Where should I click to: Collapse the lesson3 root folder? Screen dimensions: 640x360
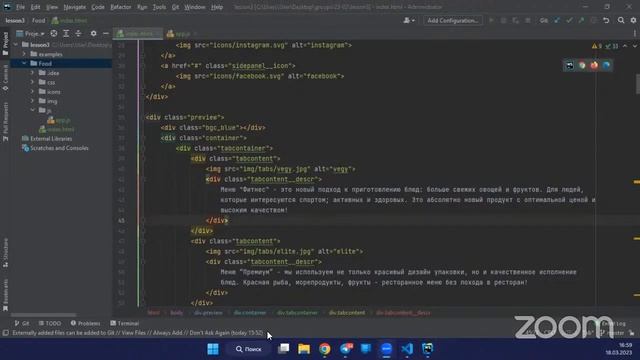(16, 44)
